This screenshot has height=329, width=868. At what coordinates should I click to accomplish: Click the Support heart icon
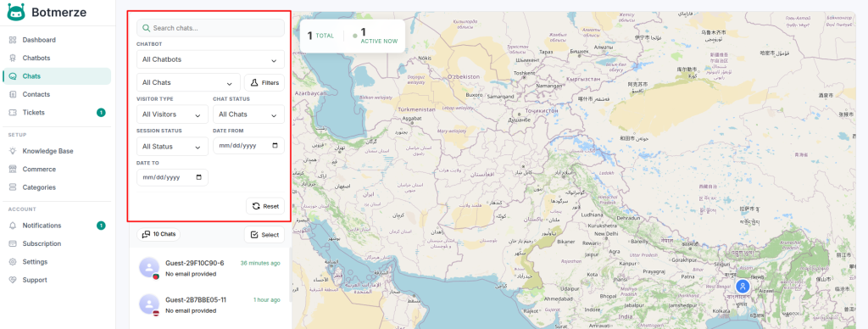tap(13, 281)
